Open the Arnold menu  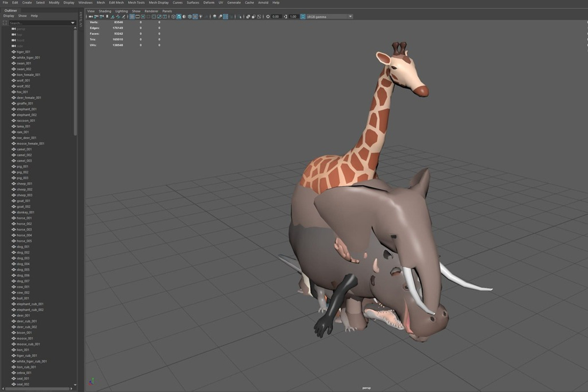(263, 2)
